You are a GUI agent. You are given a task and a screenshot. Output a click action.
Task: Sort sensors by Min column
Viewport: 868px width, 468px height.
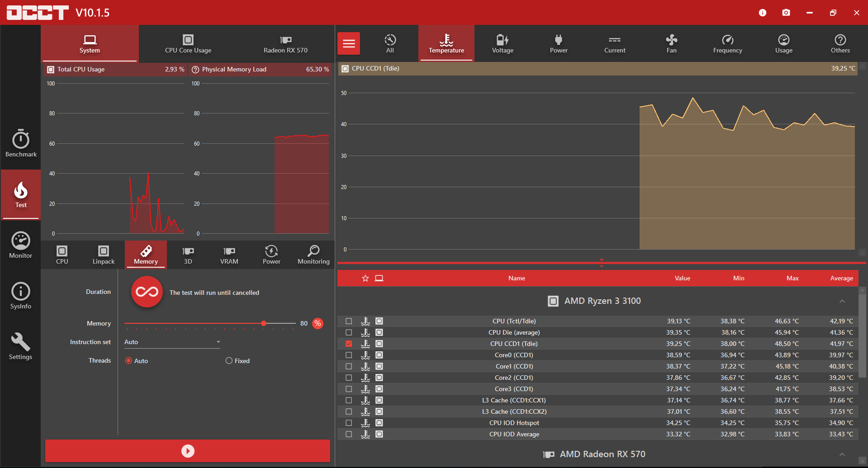pos(739,278)
